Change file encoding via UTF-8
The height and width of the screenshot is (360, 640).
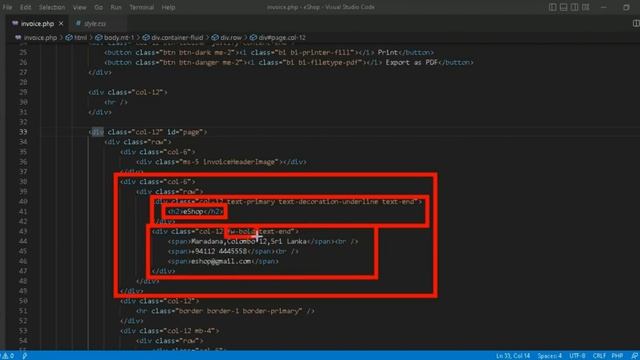[x=577, y=356]
